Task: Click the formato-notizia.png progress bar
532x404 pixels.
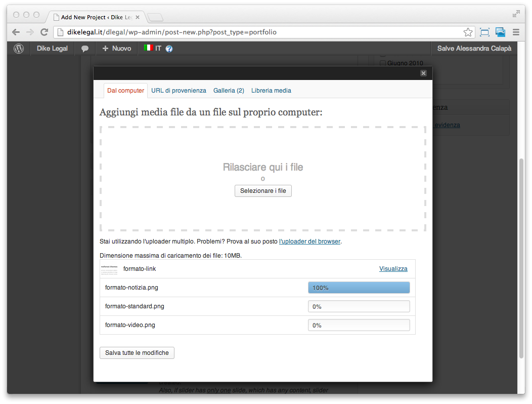Action: pyautogui.click(x=359, y=288)
